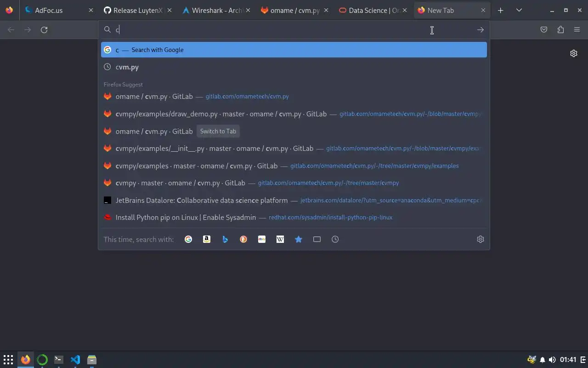Search with Wikipedia engine icon
This screenshot has width=588, height=368.
click(280, 239)
